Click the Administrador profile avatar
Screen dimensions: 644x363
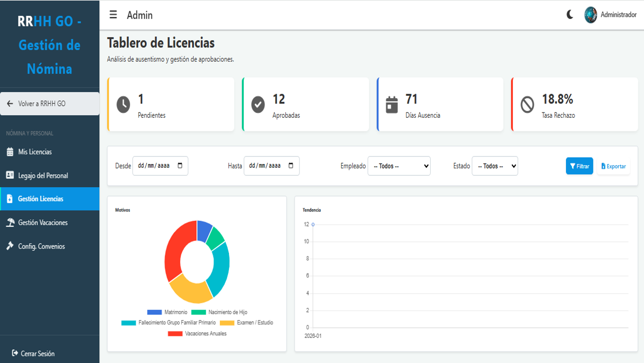pyautogui.click(x=591, y=15)
